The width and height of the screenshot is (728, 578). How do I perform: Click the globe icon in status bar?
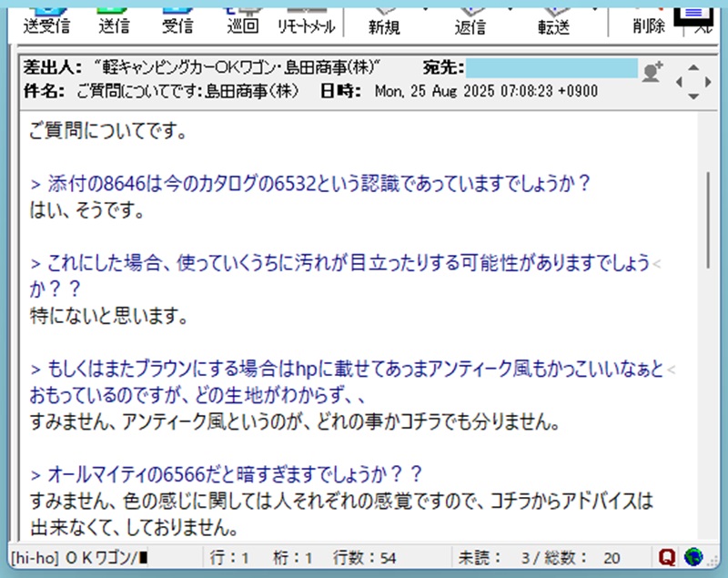pos(693,557)
